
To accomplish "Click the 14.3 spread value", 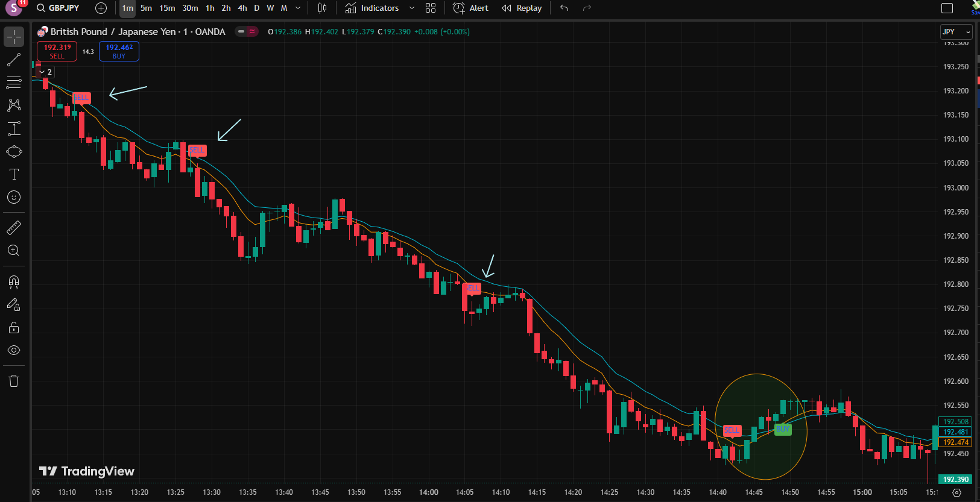I will coord(88,52).
